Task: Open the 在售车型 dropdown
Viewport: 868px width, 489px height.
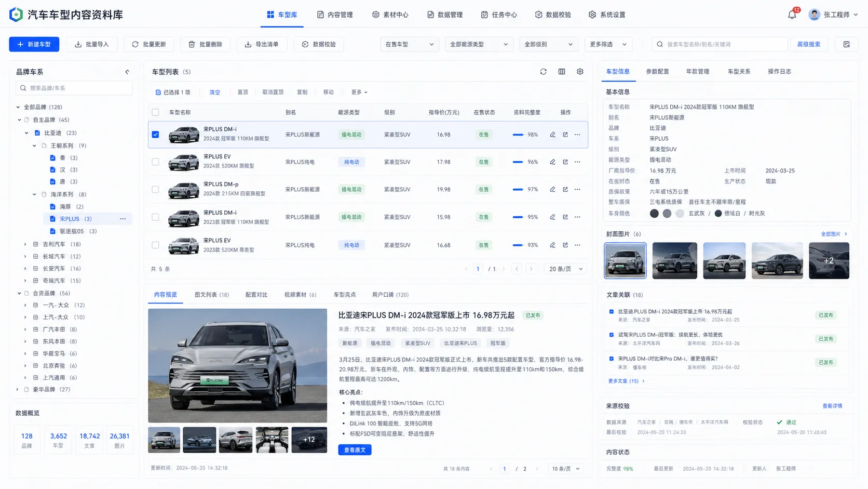Action: pyautogui.click(x=409, y=44)
